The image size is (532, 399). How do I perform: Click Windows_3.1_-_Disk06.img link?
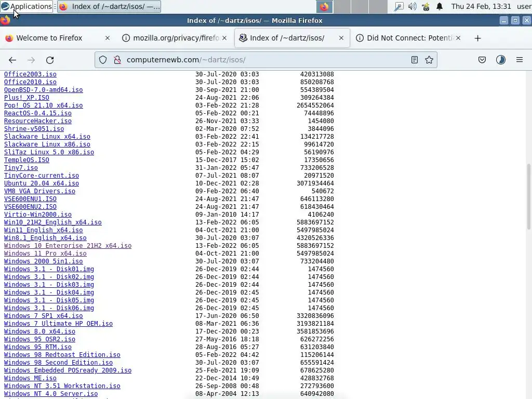[49, 309]
